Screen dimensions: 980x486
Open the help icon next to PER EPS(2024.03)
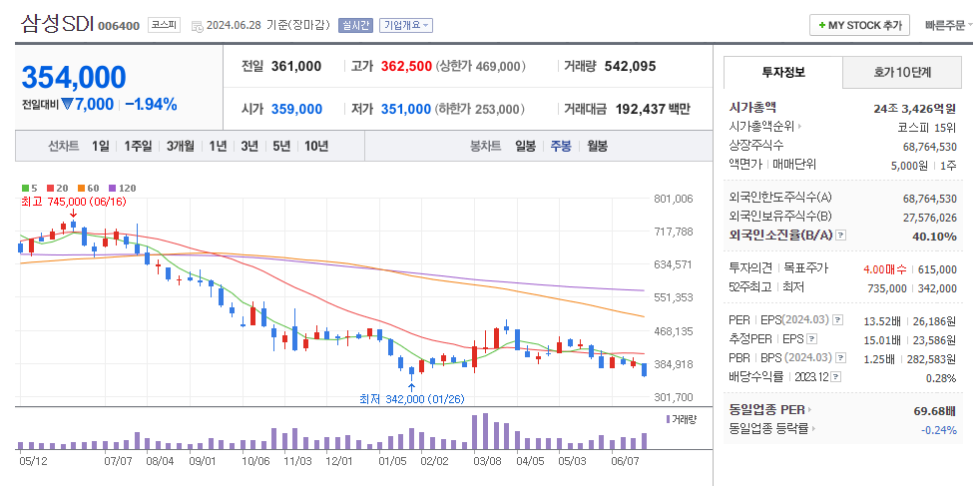point(838,319)
